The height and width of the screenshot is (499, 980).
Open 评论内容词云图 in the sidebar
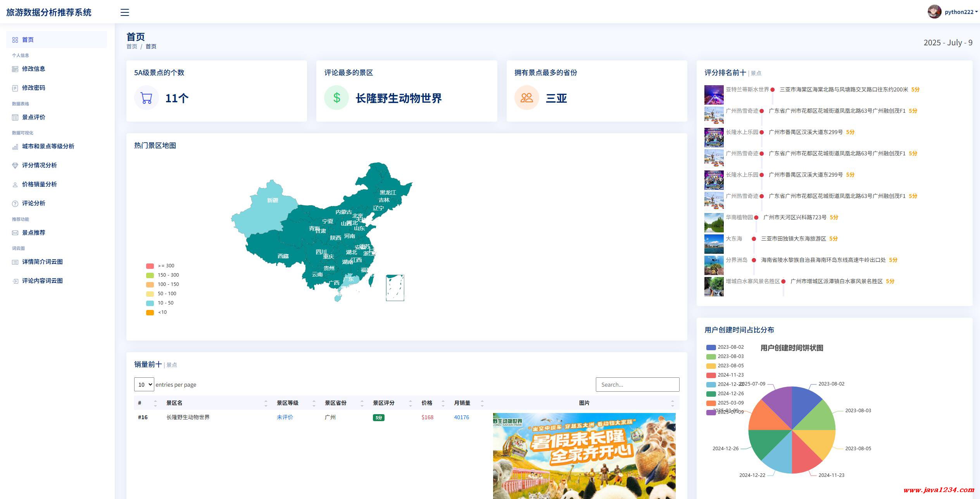coord(42,281)
